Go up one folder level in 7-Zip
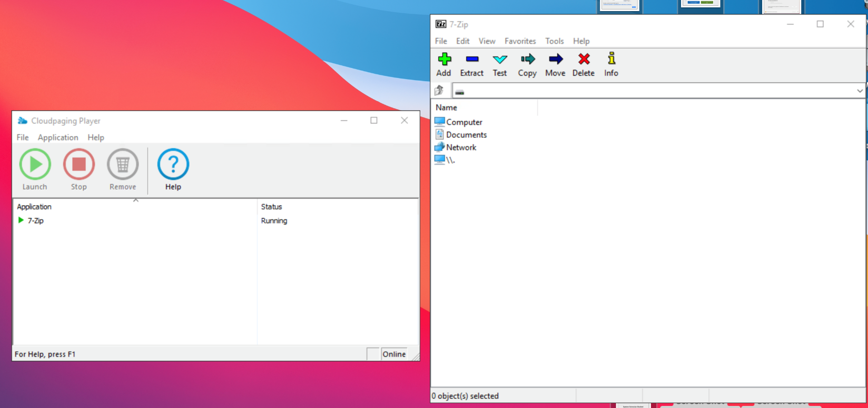Screen dimensions: 868x408 click(x=439, y=91)
